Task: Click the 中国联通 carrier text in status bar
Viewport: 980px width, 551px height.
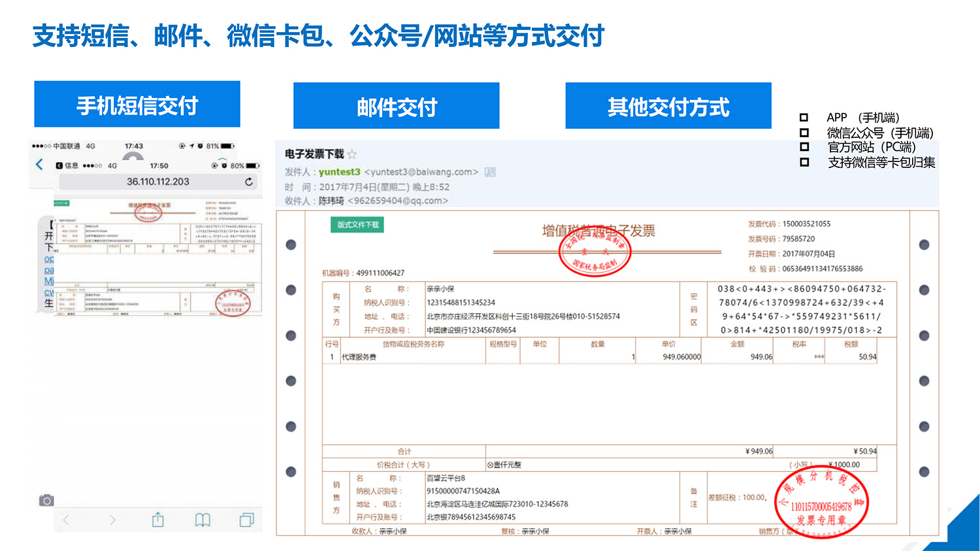Action: 67,146
